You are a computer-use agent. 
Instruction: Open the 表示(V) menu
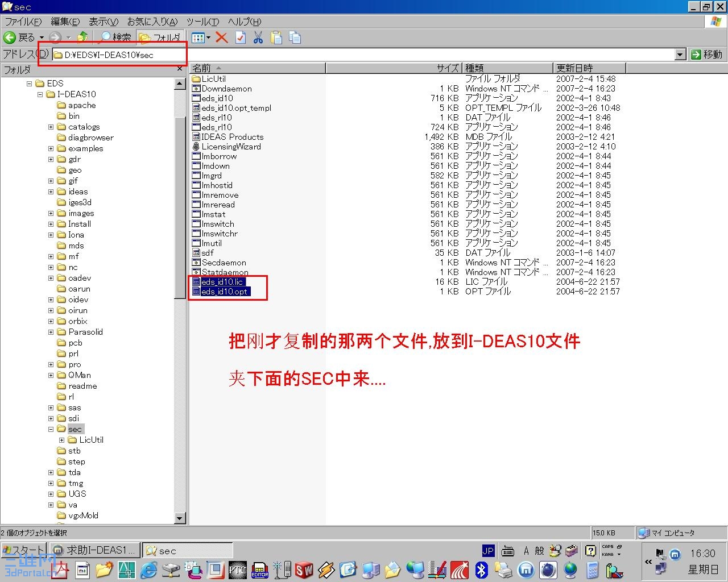103,22
